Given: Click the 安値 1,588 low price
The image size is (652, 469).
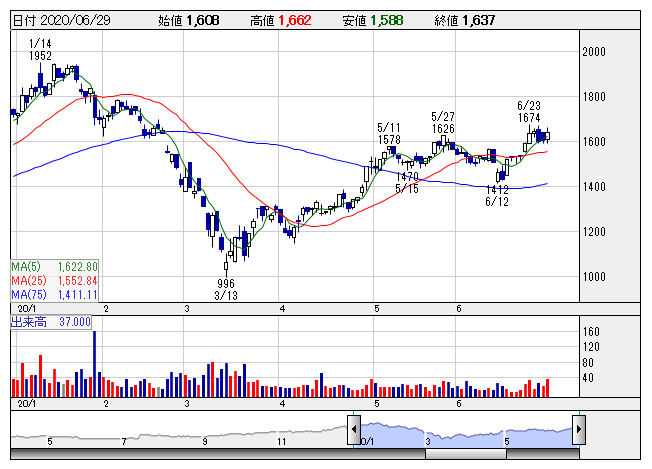Looking at the screenshot, I should click(373, 20).
